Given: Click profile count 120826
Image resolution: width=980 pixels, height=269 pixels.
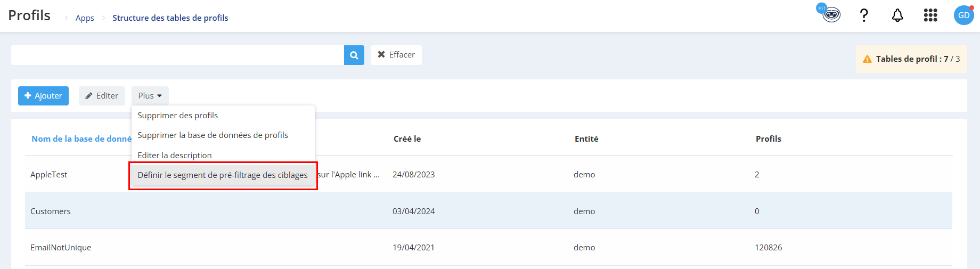Looking at the screenshot, I should 769,248.
